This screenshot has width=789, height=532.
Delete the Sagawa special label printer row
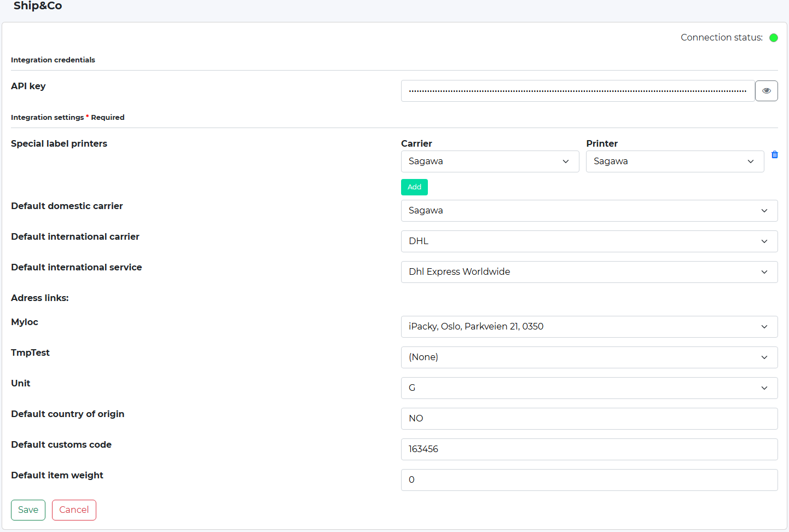click(x=774, y=155)
